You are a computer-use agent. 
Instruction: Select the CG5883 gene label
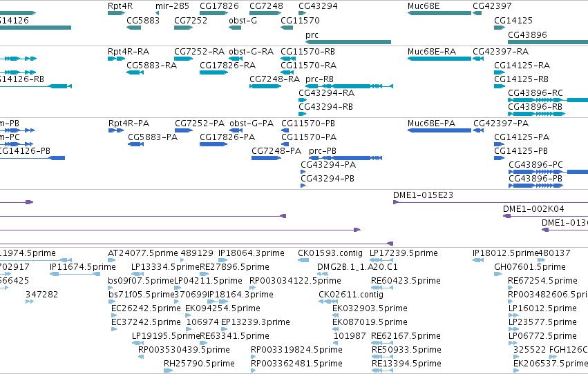pos(143,20)
